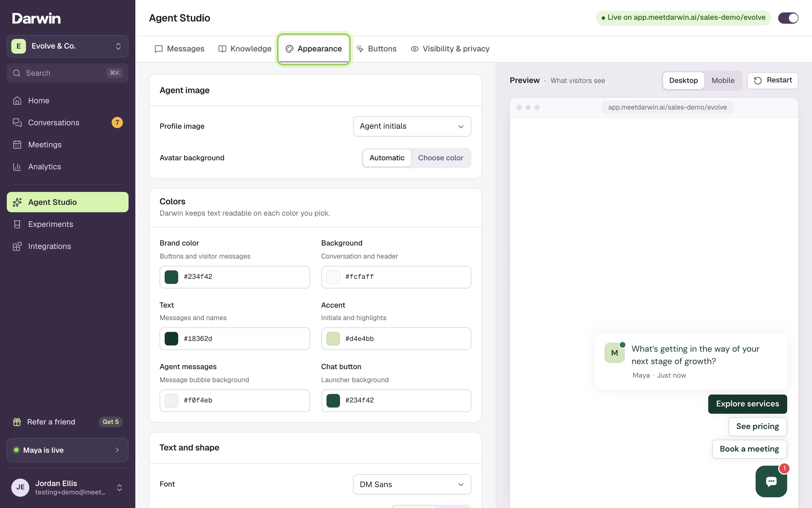
Task: Open the Font dropdown
Action: (x=412, y=484)
